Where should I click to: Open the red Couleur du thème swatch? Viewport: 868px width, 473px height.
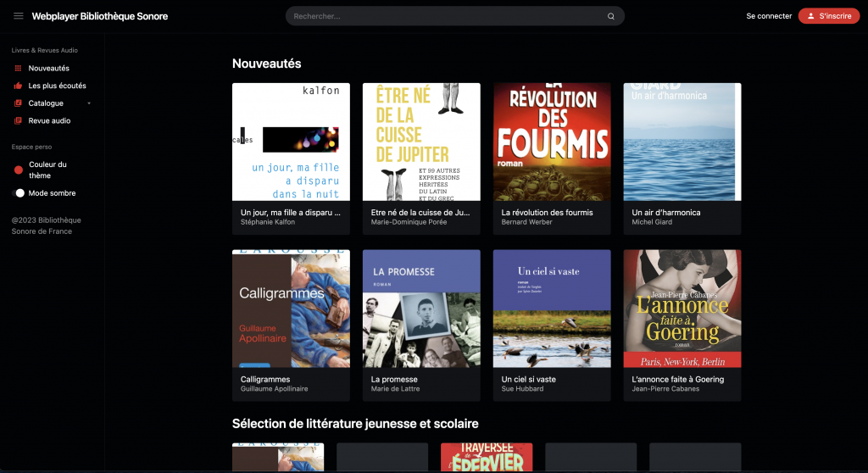click(x=19, y=170)
